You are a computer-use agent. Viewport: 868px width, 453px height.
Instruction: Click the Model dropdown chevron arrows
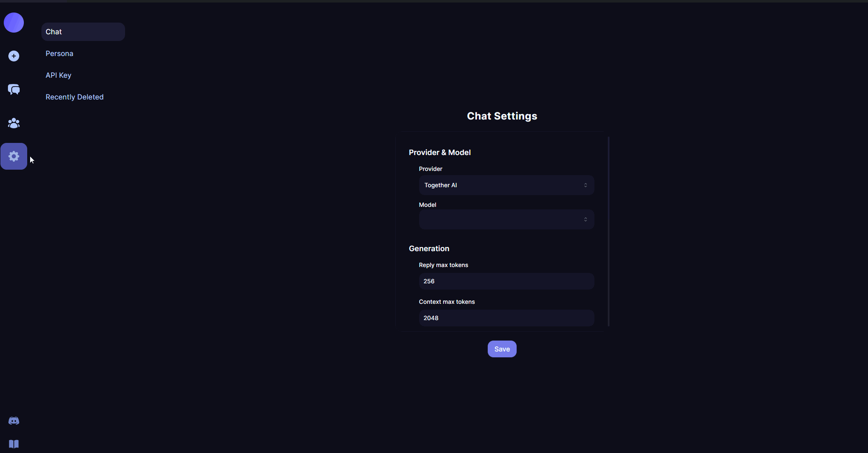pyautogui.click(x=585, y=219)
